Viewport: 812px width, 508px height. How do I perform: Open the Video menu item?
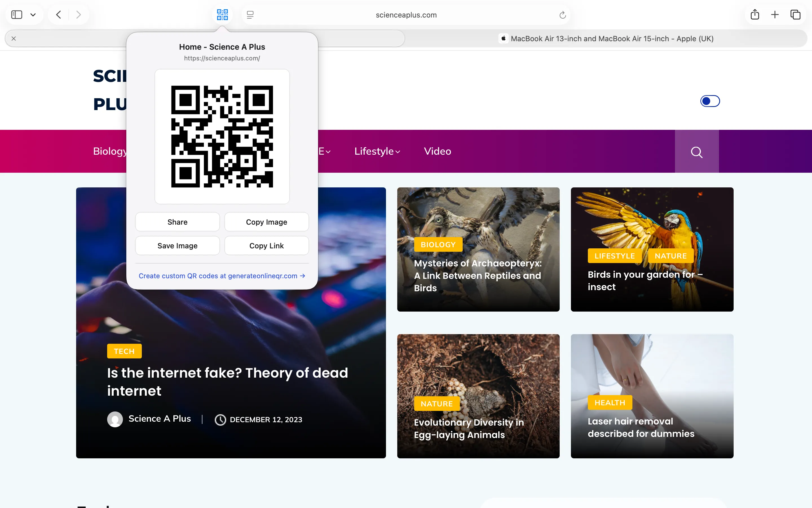pos(437,151)
